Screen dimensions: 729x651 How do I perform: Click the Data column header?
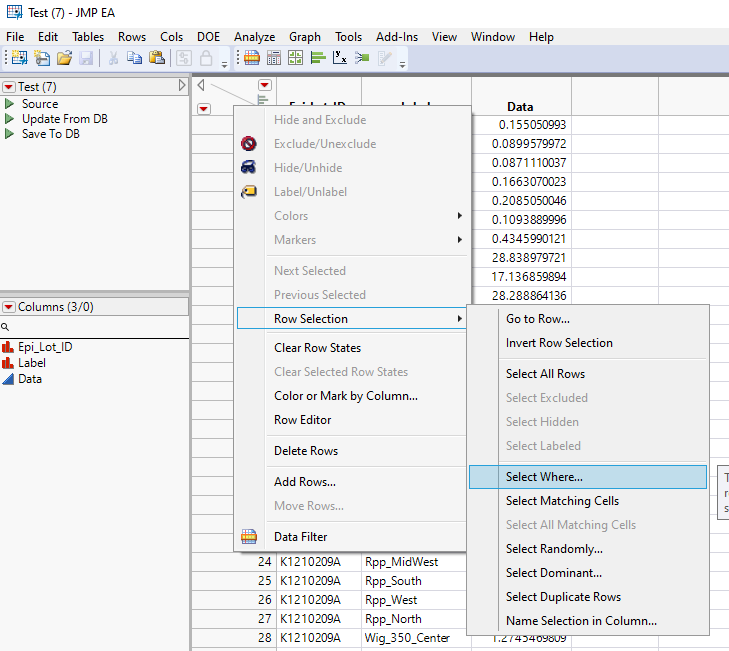click(x=520, y=106)
